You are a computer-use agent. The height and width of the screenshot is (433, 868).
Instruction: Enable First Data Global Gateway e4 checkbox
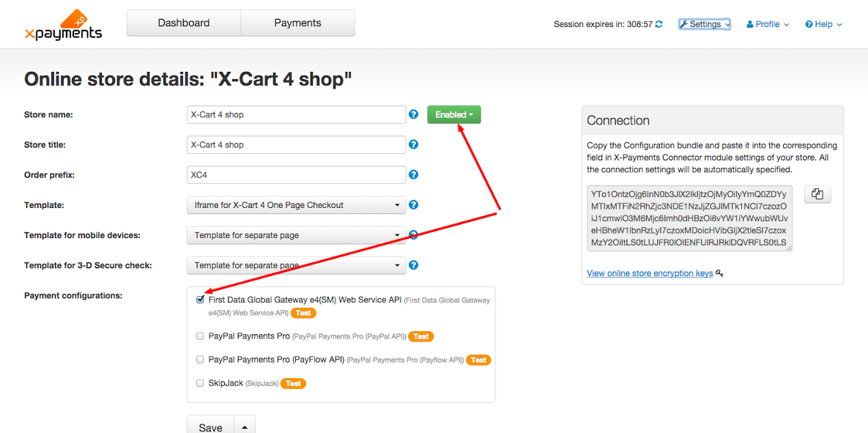pos(200,300)
